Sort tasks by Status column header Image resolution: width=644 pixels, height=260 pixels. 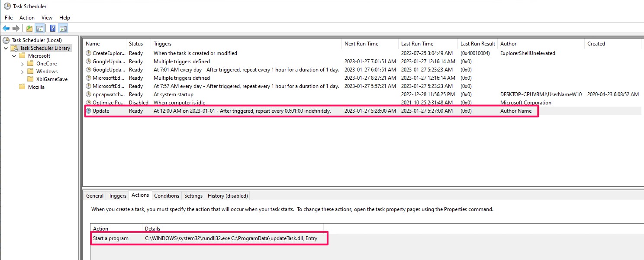(136, 44)
